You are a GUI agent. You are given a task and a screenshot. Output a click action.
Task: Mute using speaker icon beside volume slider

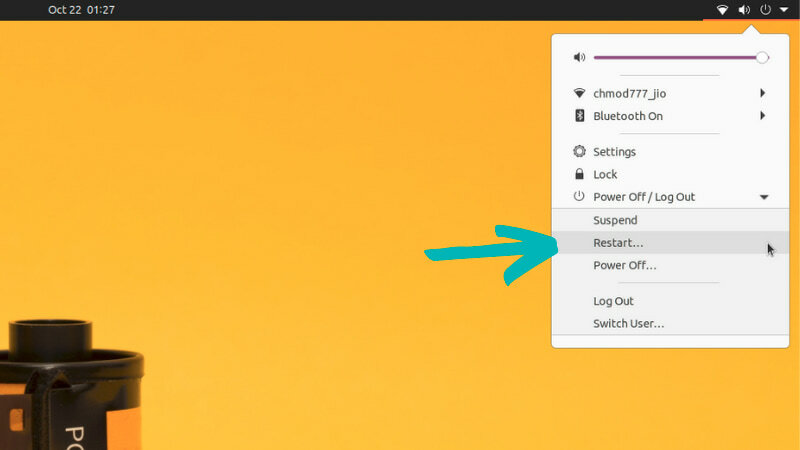tap(579, 57)
